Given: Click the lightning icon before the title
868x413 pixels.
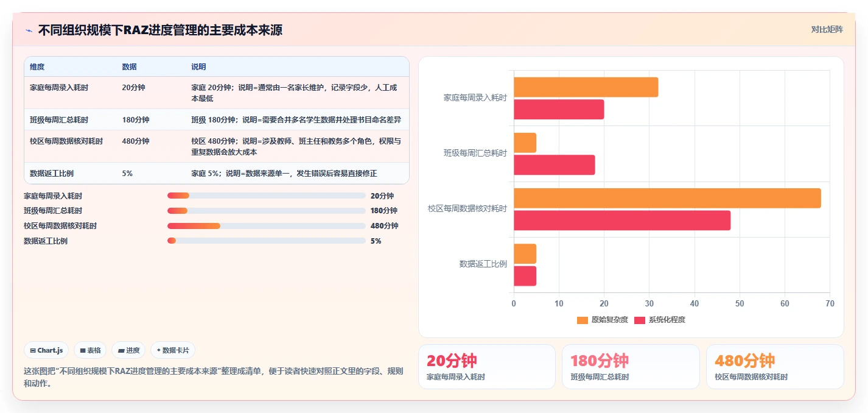Looking at the screenshot, I should (29, 30).
